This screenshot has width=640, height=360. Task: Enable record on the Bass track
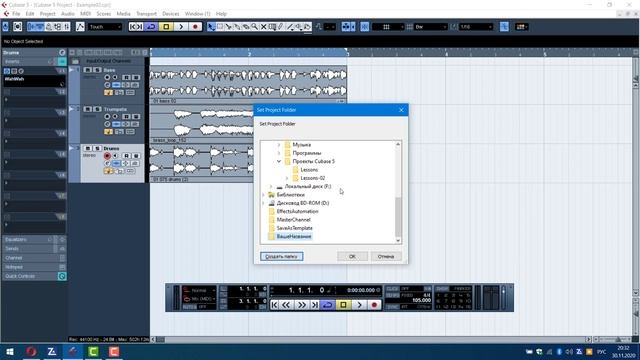point(107,77)
